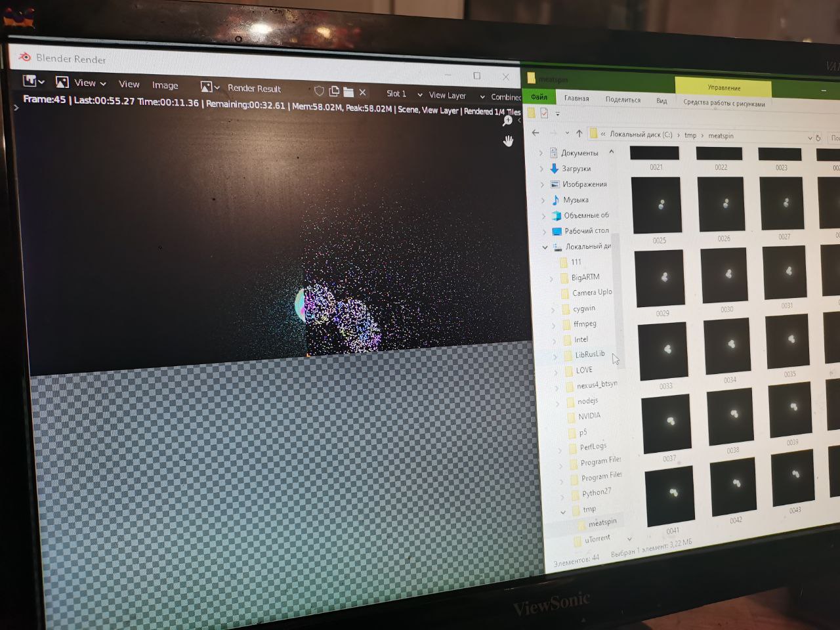Click the Render Result image browse icon
This screenshot has height=630, width=840.
(209, 87)
